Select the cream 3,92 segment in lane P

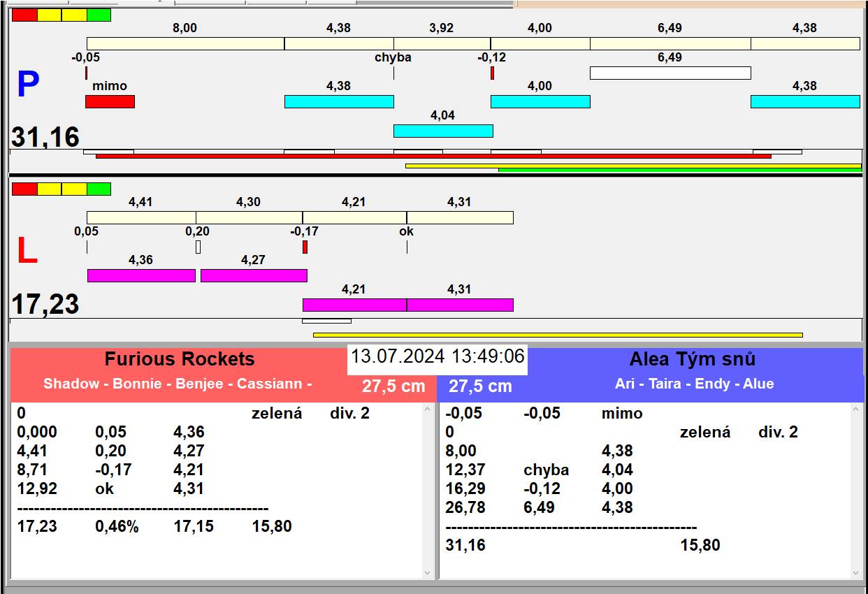[442, 43]
